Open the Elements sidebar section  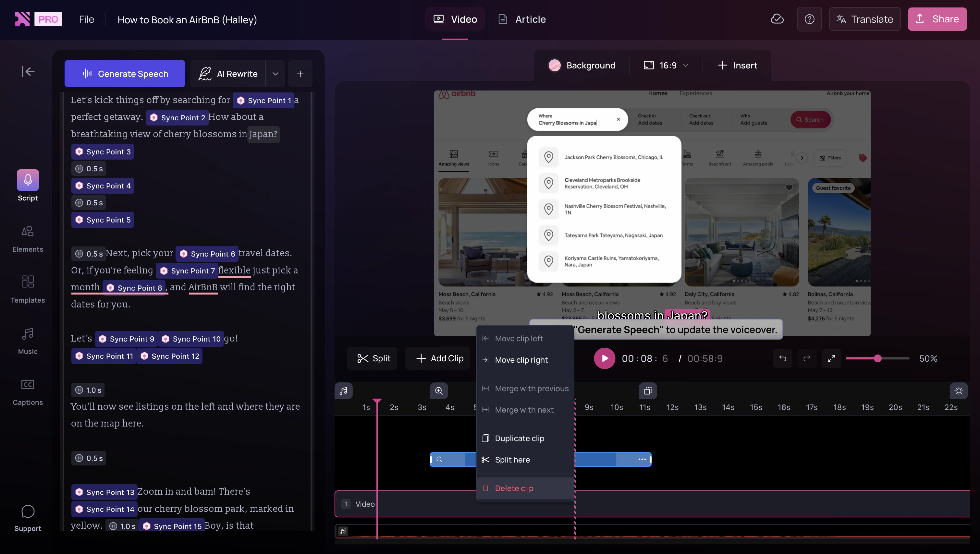28,239
